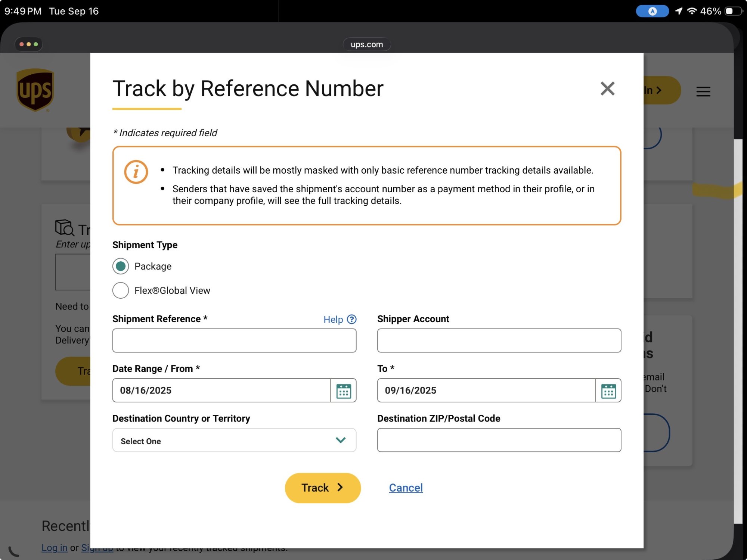Viewport: 747px width, 560px height.
Task: Tap the three-dot window control
Action: [x=29, y=44]
